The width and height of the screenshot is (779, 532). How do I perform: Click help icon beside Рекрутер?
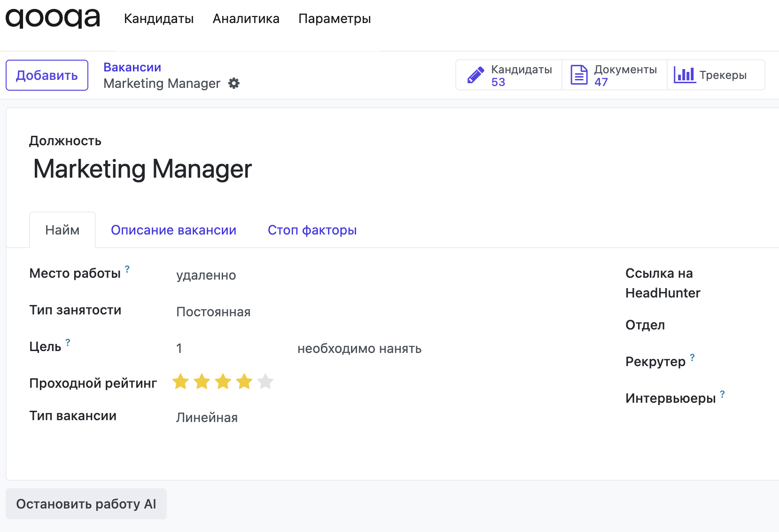692,358
